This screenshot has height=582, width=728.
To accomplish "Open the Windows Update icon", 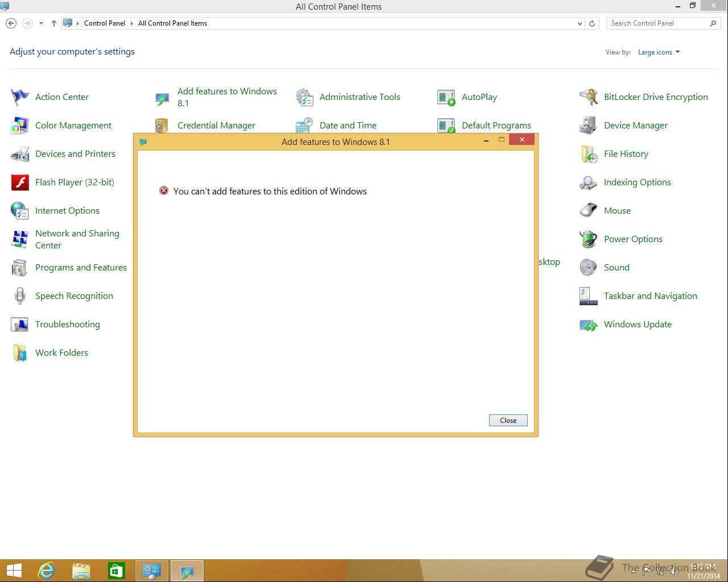I will click(589, 325).
